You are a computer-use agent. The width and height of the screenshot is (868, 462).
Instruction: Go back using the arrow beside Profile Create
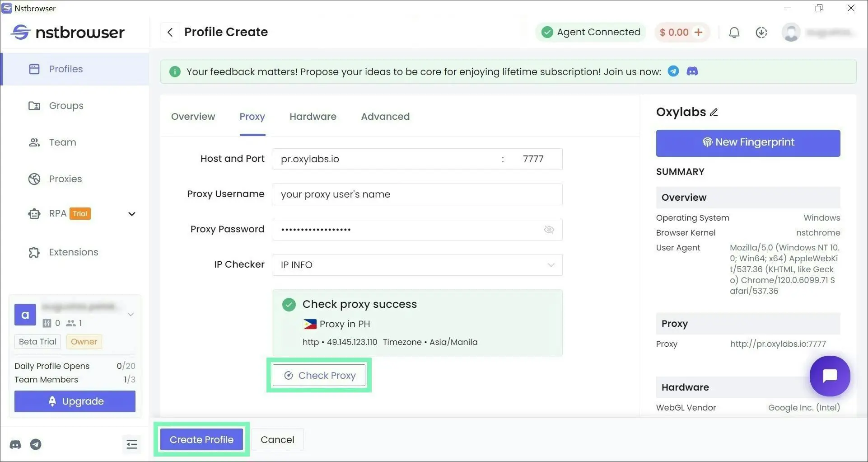[170, 32]
